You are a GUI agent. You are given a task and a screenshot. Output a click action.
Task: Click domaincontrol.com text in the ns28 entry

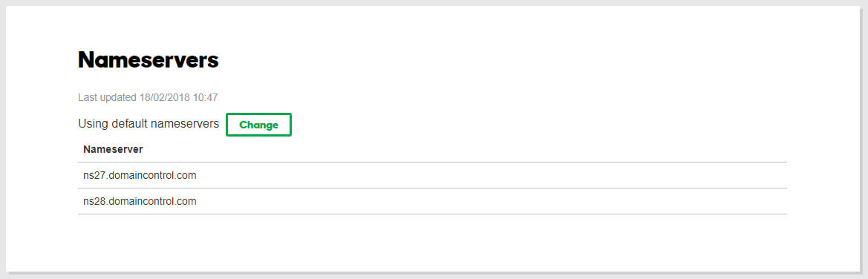click(152, 201)
